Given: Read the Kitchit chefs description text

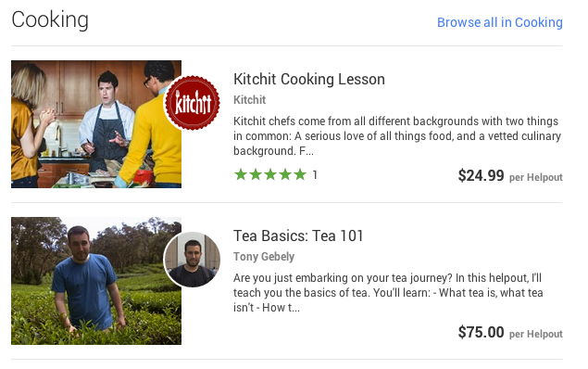Looking at the screenshot, I should [x=397, y=136].
